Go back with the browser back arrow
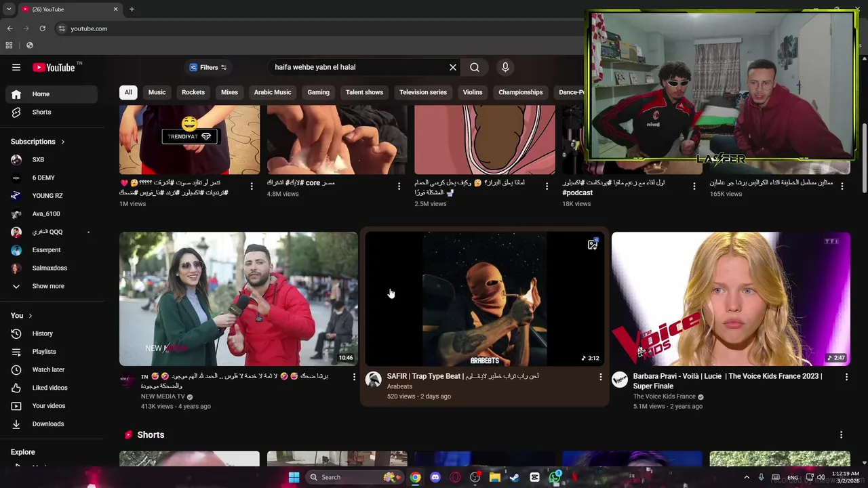The height and width of the screenshot is (488, 868). [x=9, y=28]
